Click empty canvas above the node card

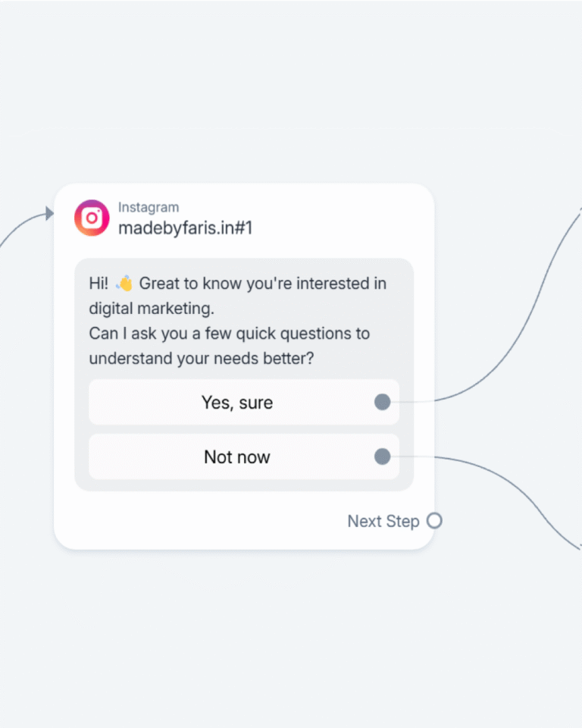point(242,91)
